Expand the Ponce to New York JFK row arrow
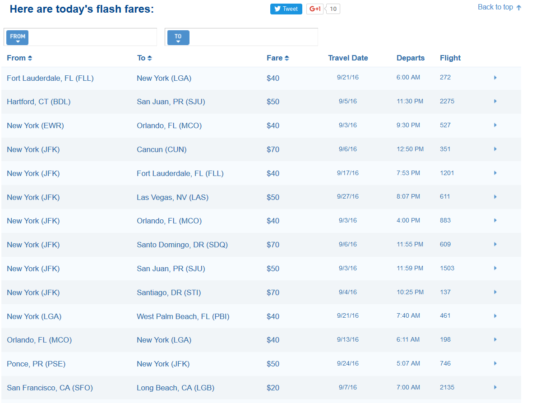This screenshot has width=550, height=403. click(x=495, y=363)
